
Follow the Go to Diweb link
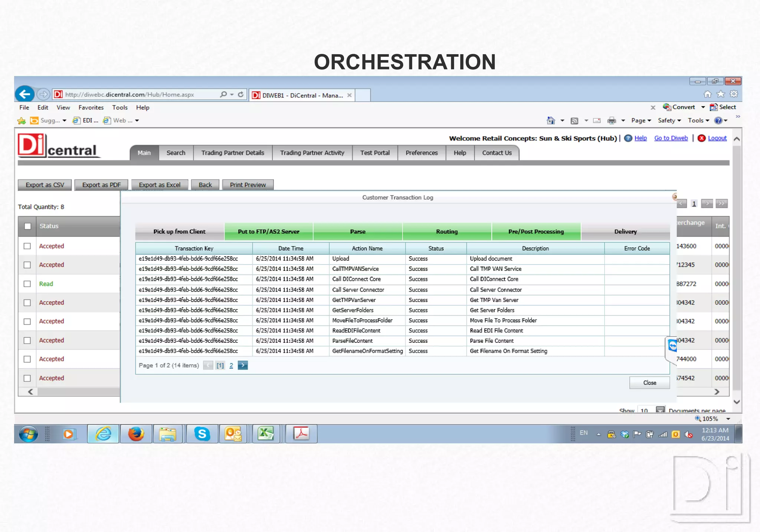tap(671, 138)
